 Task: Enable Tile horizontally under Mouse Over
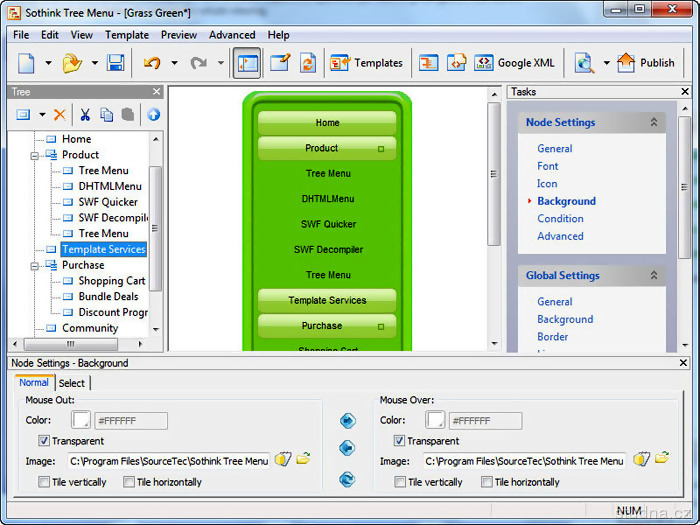(x=488, y=482)
